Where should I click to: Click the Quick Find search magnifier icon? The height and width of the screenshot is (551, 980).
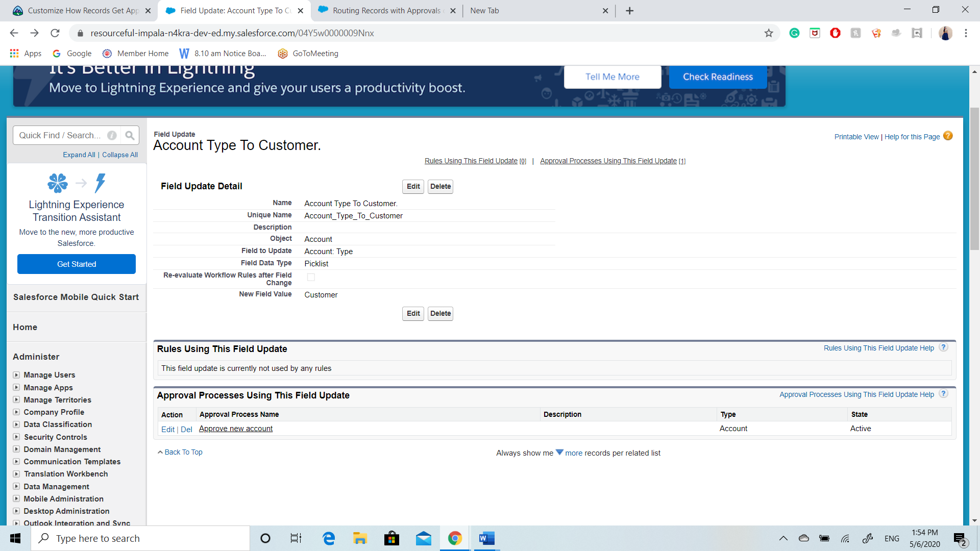(130, 135)
